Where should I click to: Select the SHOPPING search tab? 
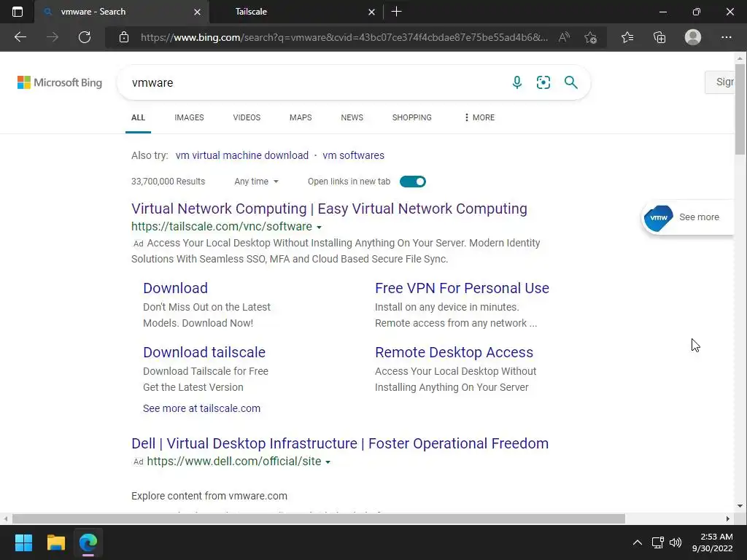(412, 117)
